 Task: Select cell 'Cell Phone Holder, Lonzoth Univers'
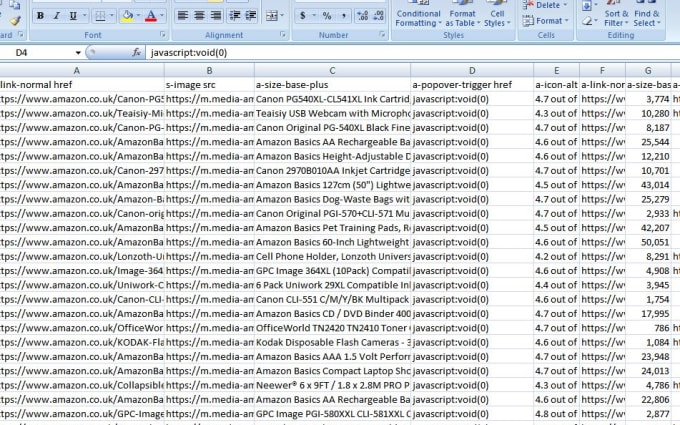tap(333, 256)
